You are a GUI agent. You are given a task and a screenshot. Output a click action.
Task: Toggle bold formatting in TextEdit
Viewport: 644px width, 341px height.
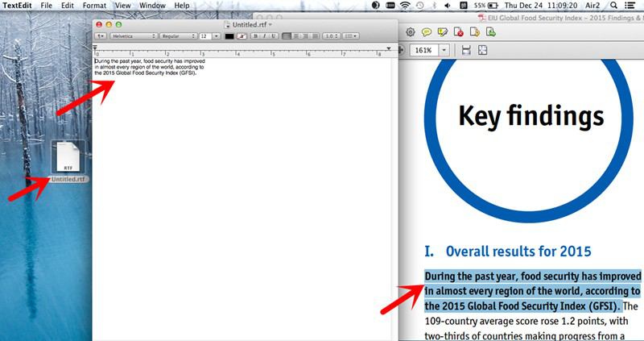tap(256, 36)
